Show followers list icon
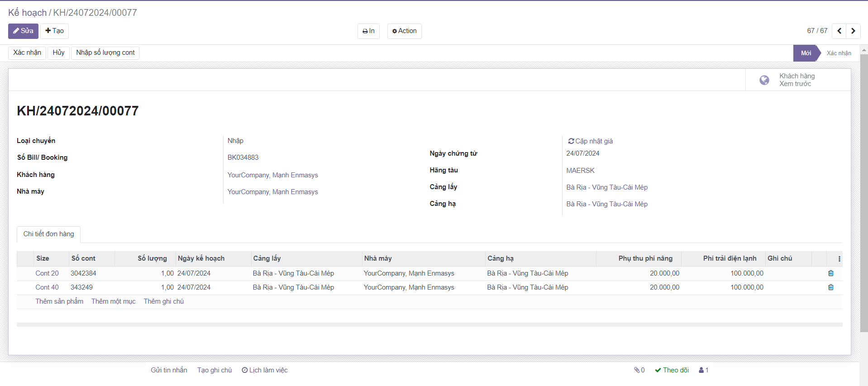The width and height of the screenshot is (868, 386). coord(703,370)
